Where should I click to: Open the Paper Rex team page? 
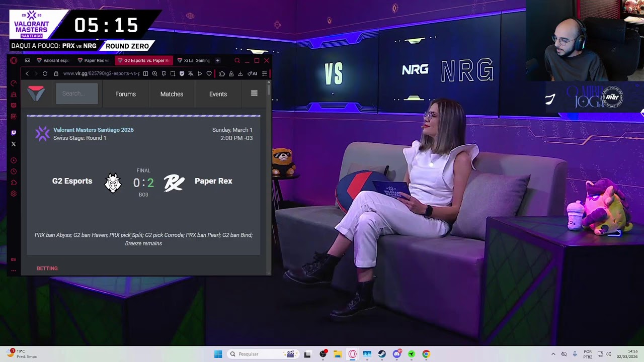point(213,181)
